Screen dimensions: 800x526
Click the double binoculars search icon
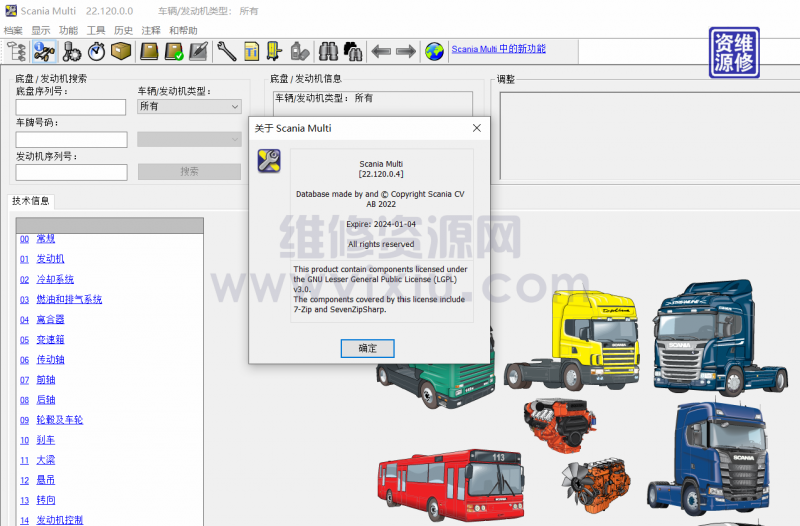point(353,52)
